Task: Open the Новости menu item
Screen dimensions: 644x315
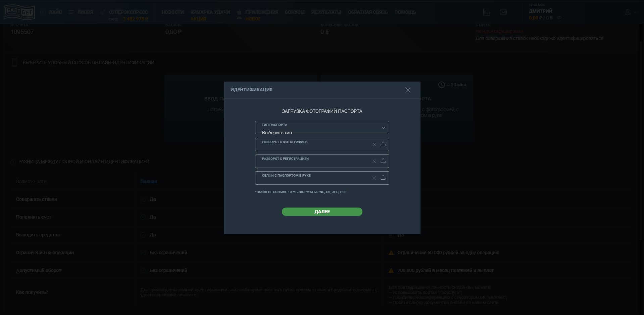Action: [x=173, y=12]
